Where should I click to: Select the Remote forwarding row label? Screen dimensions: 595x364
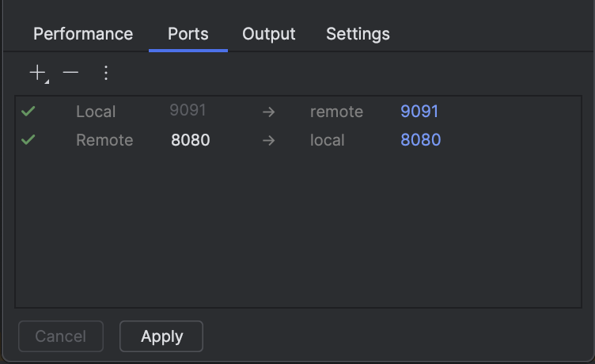point(104,140)
